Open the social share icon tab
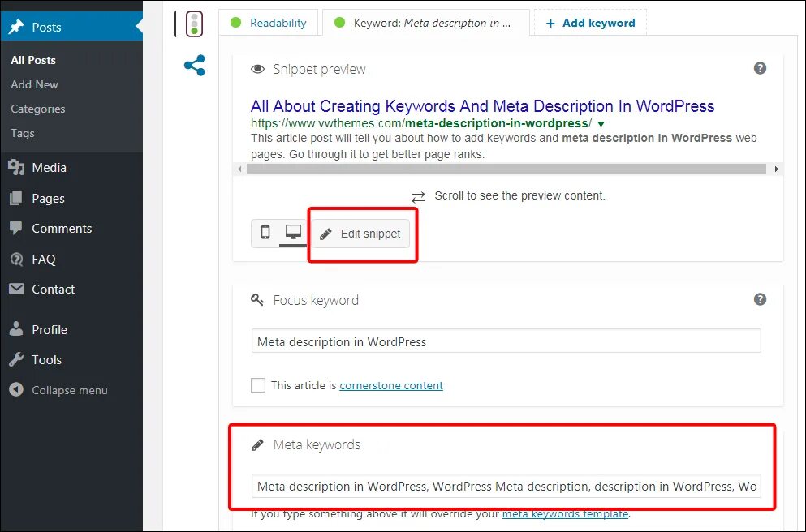The height and width of the screenshot is (532, 806). [194, 65]
